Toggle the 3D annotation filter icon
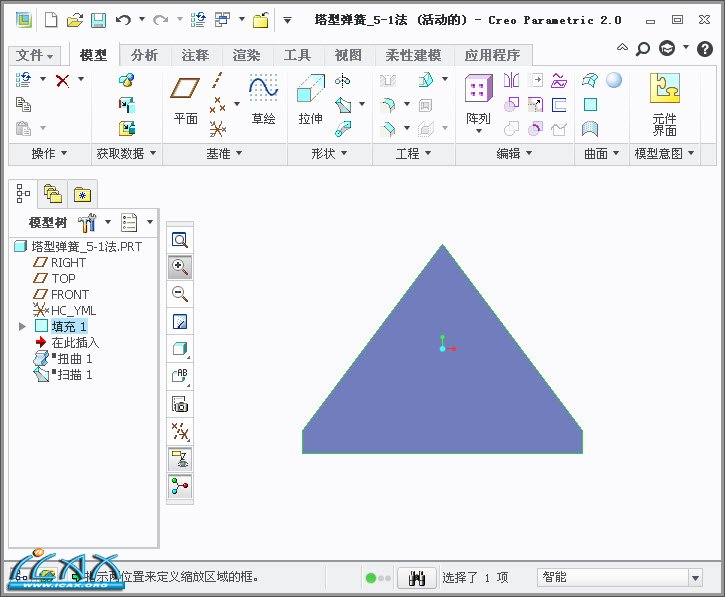The image size is (725, 597). click(179, 459)
